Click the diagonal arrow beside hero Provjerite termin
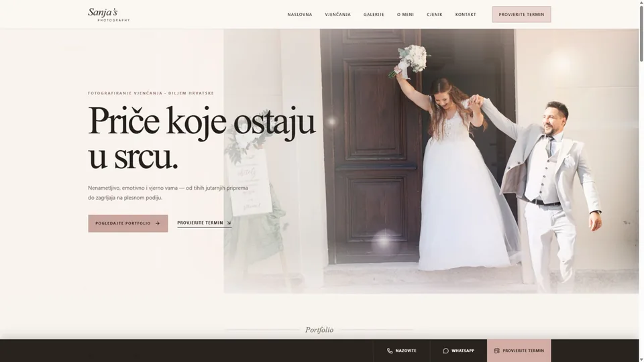644x362 pixels. tap(229, 223)
